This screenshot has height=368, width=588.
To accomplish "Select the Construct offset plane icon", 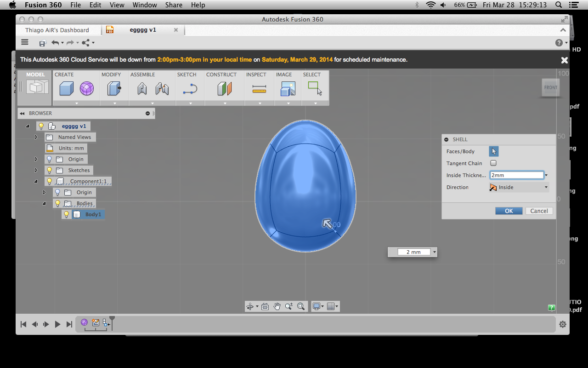I will (x=225, y=88).
